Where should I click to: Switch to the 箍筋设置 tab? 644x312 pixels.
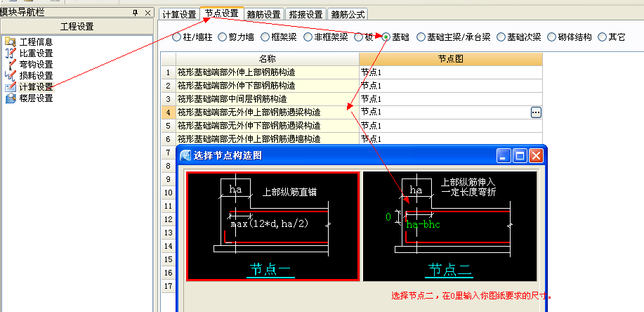click(264, 15)
